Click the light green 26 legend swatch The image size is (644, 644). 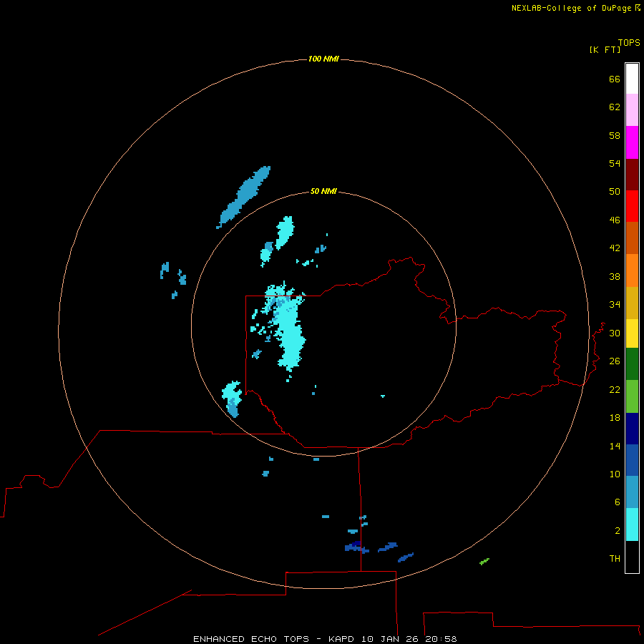point(632,396)
